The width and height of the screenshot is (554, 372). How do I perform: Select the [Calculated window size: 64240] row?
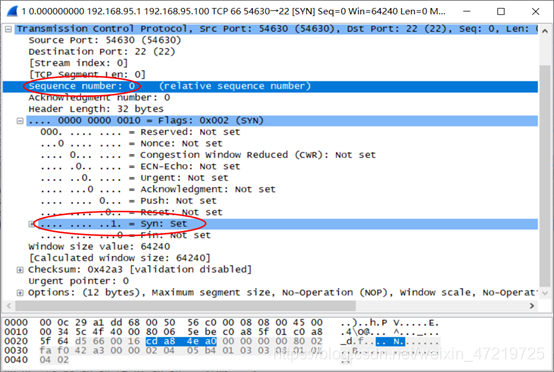119,258
